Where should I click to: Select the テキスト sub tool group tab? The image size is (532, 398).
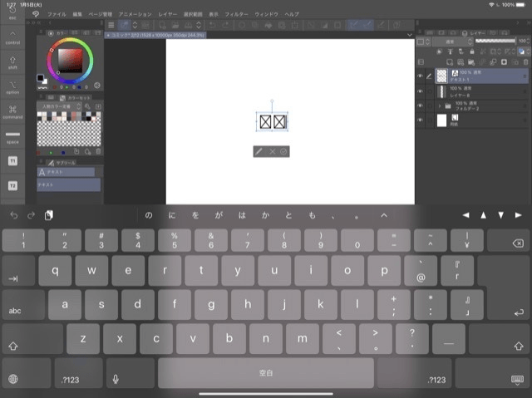point(66,172)
